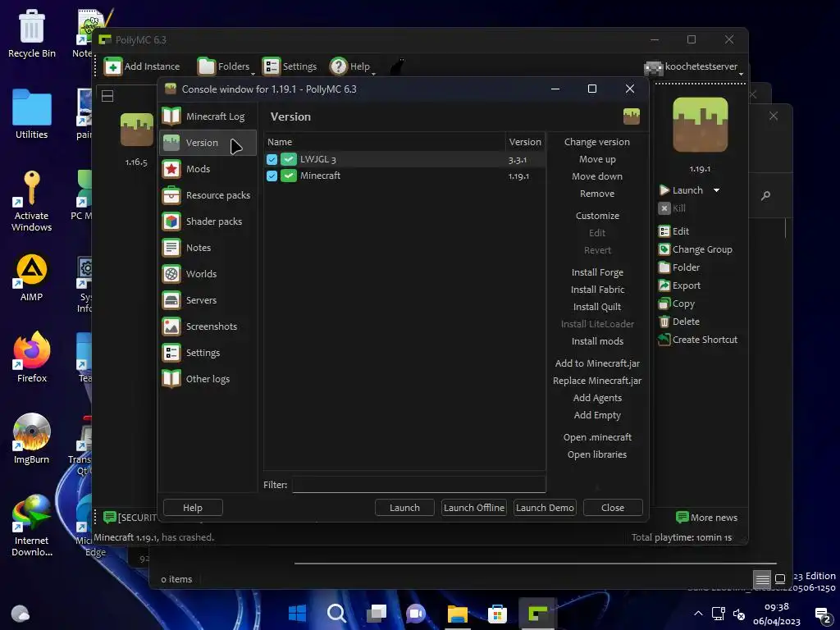Click Install Forge
This screenshot has width=840, height=630.
point(597,272)
